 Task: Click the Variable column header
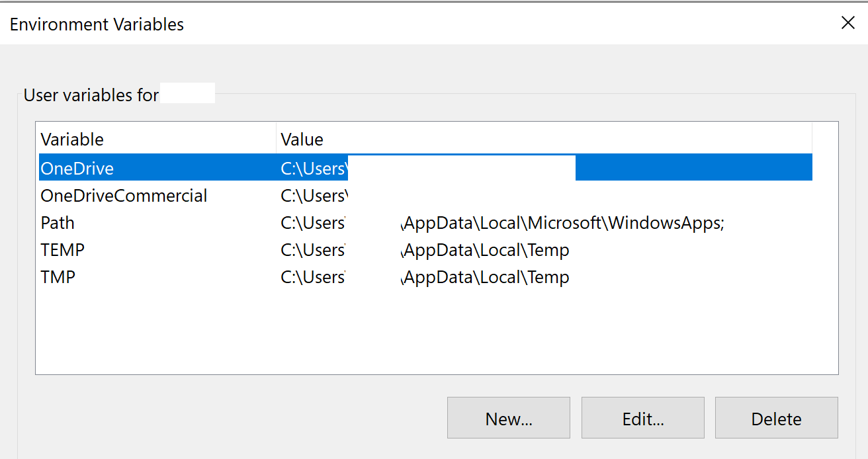point(72,140)
